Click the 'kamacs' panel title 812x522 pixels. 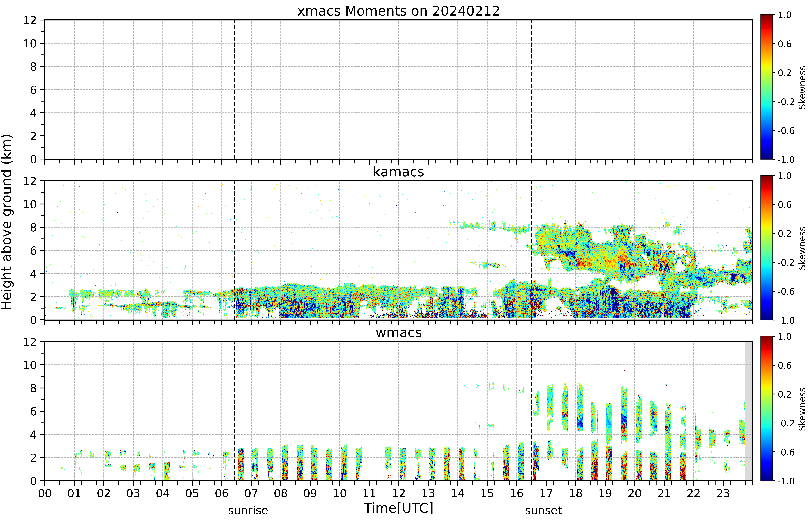coord(399,172)
